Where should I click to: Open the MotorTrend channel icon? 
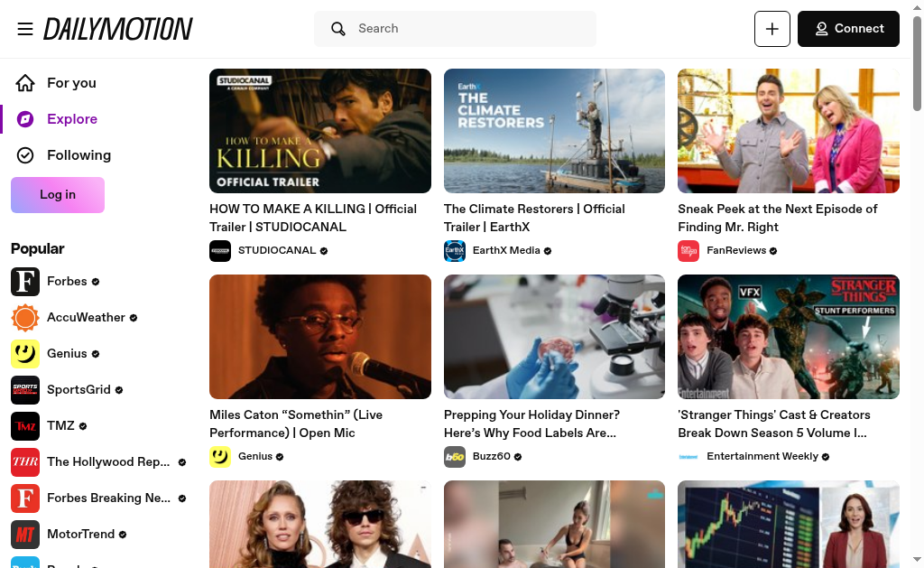pos(25,535)
